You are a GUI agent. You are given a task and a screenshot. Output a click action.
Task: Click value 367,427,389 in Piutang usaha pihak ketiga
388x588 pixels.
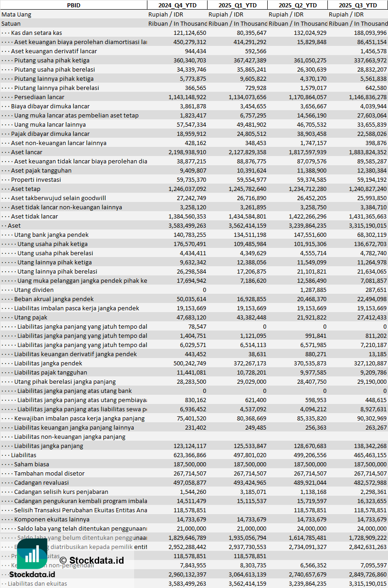250,60
